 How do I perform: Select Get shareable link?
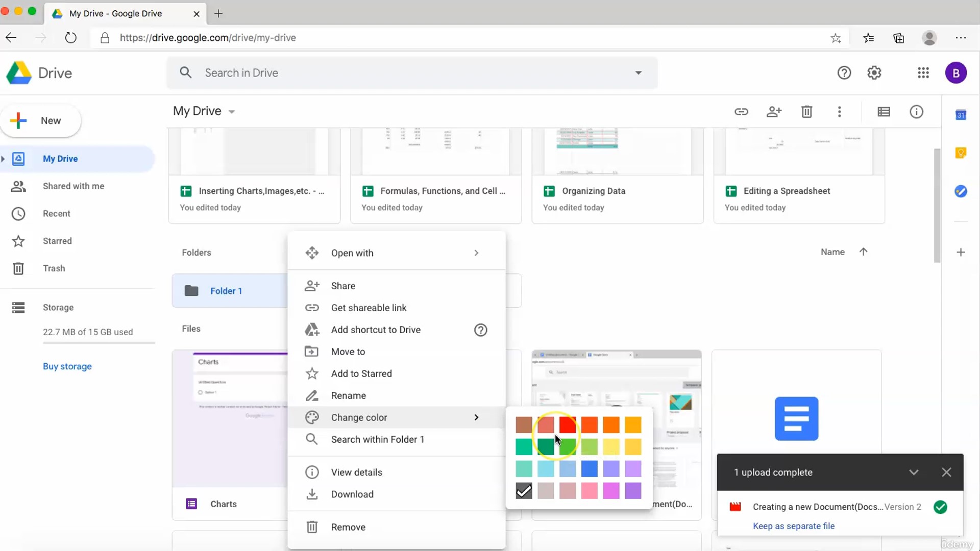tap(397, 308)
